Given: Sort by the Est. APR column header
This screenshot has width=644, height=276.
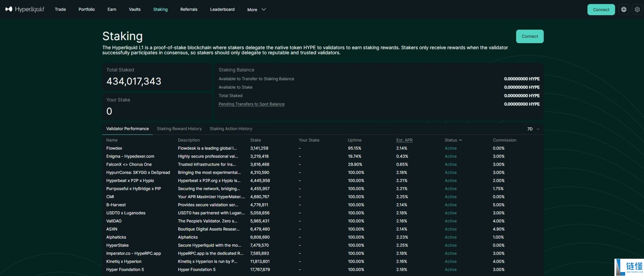Looking at the screenshot, I should (x=404, y=140).
